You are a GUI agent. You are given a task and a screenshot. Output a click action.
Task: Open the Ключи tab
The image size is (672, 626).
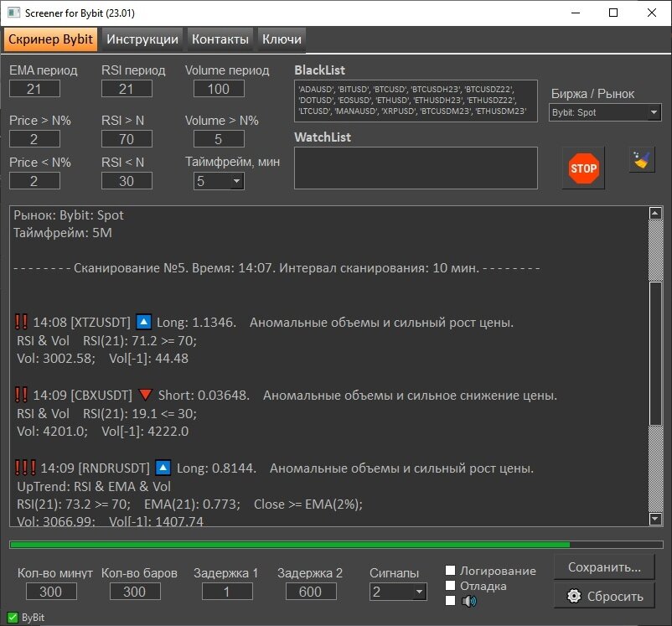coord(282,39)
